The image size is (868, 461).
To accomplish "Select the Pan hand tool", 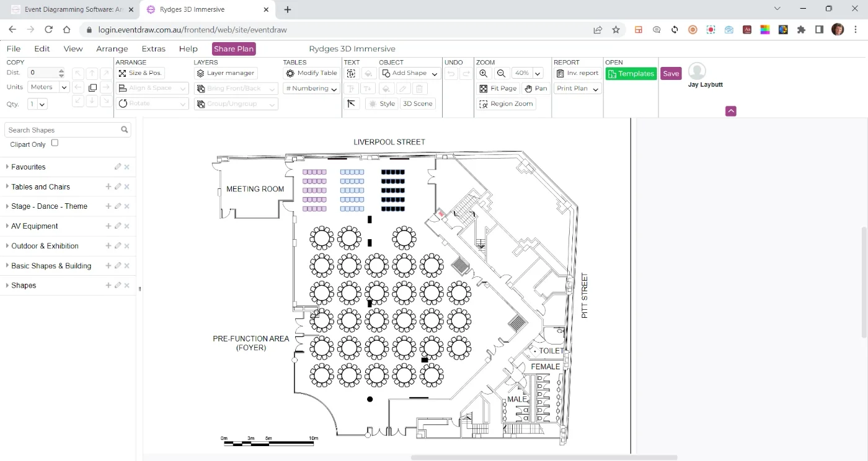I will [536, 89].
